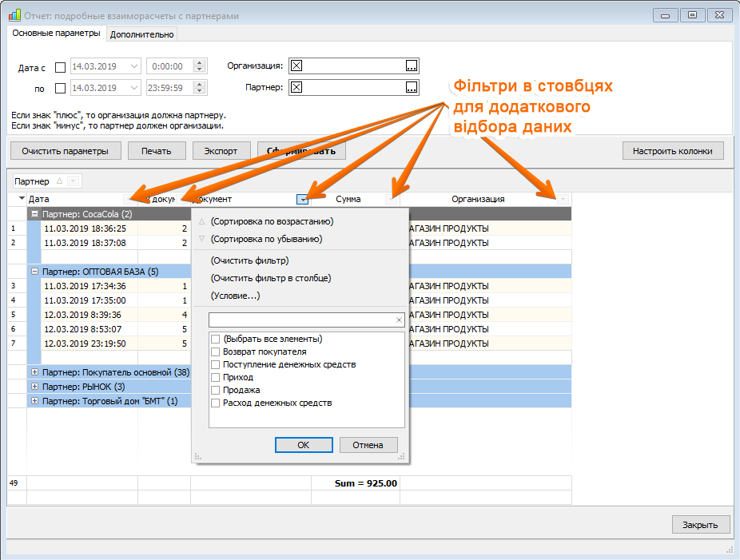Open the Партнер group header dropdown
Screen dimensions: 740x560
74,181
